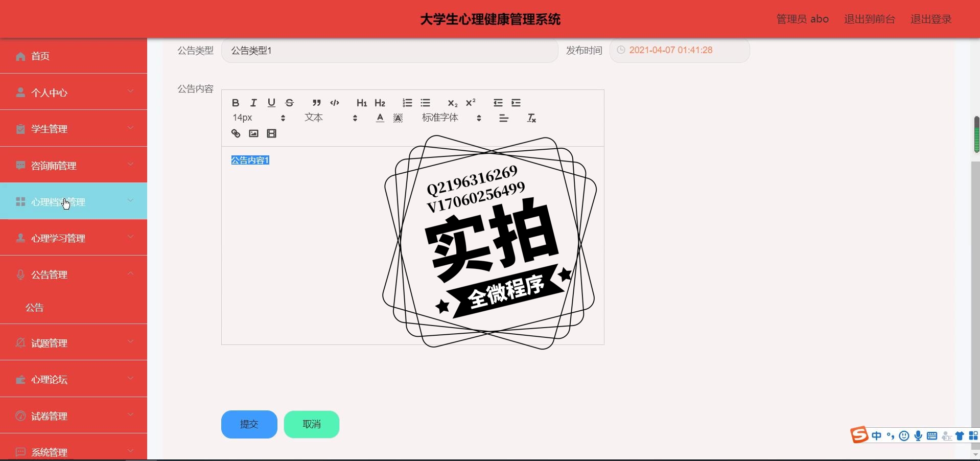Go to 首页 in the sidebar

pyautogui.click(x=74, y=56)
